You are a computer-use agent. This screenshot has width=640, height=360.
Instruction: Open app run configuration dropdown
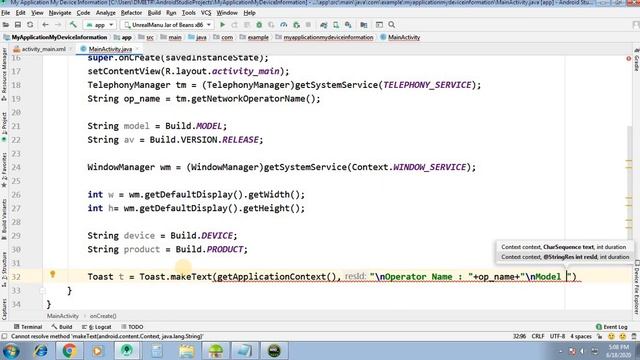[x=100, y=25]
